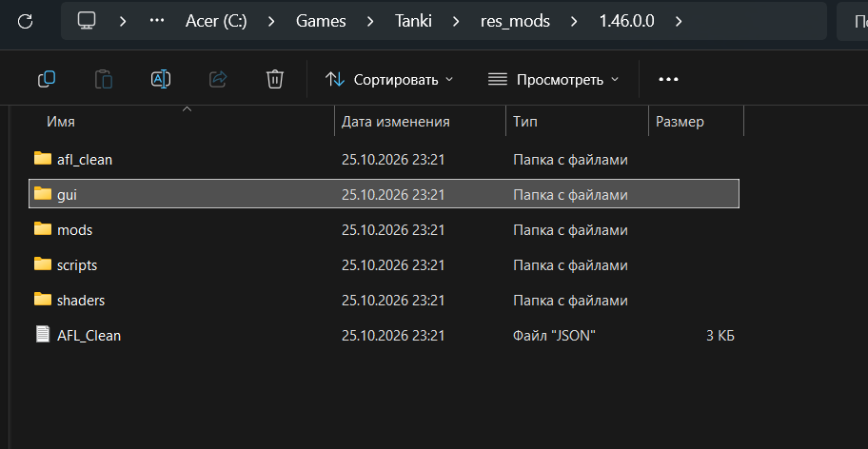The image size is (868, 449).
Task: Select the afl_clean folder
Action: [x=384, y=160]
